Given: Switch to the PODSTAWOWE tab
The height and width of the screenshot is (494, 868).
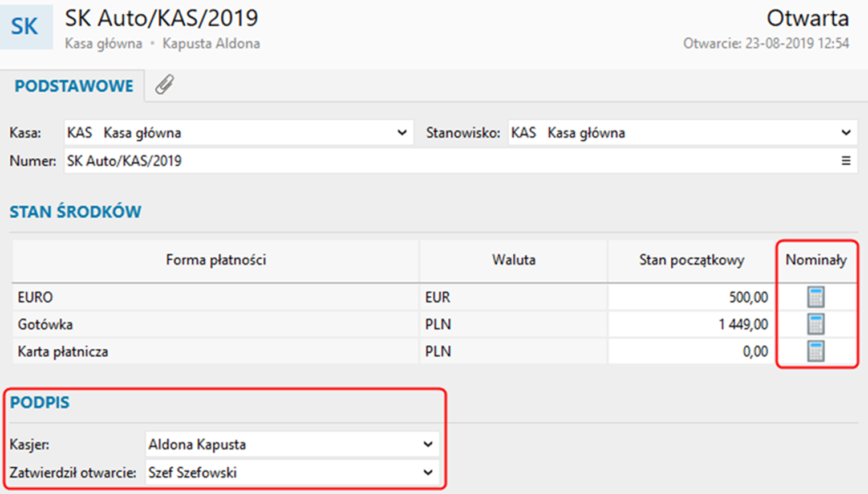Looking at the screenshot, I should [74, 86].
